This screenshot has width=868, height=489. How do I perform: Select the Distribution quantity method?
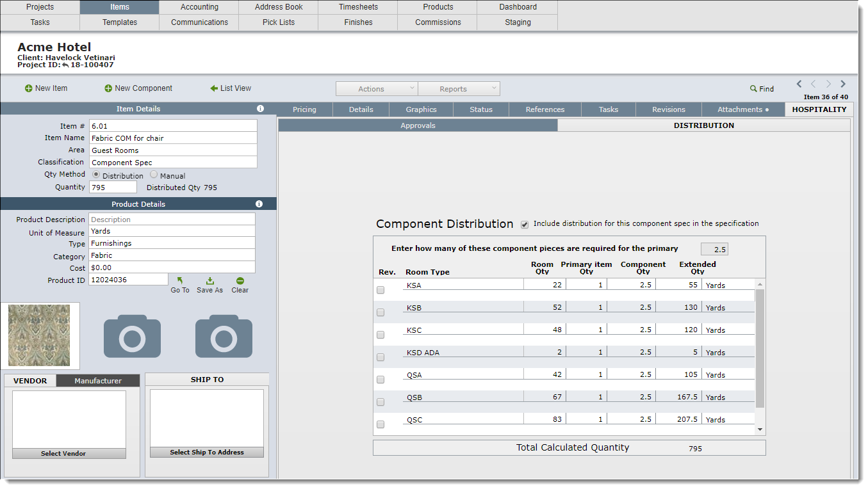click(96, 174)
